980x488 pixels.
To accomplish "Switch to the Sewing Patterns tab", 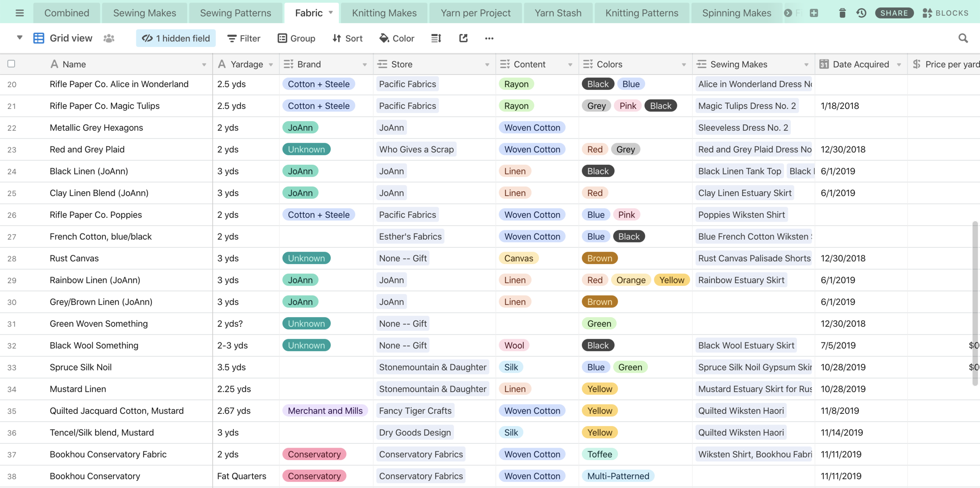I will tap(235, 13).
